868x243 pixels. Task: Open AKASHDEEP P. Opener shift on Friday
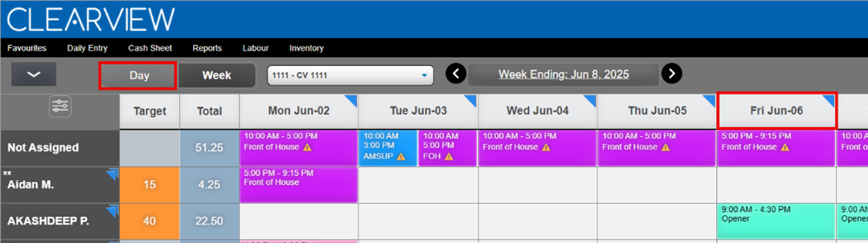pyautogui.click(x=776, y=221)
